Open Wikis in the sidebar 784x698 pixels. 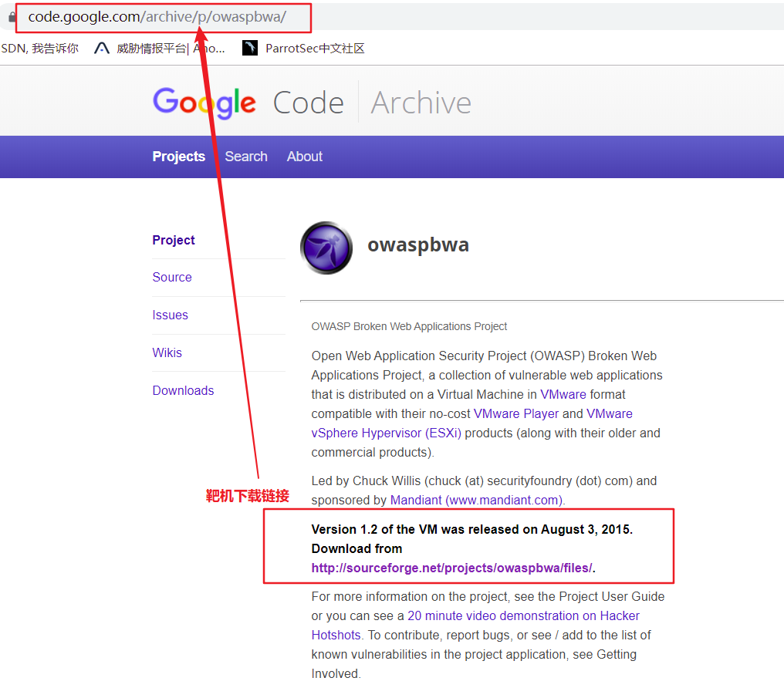tap(167, 352)
